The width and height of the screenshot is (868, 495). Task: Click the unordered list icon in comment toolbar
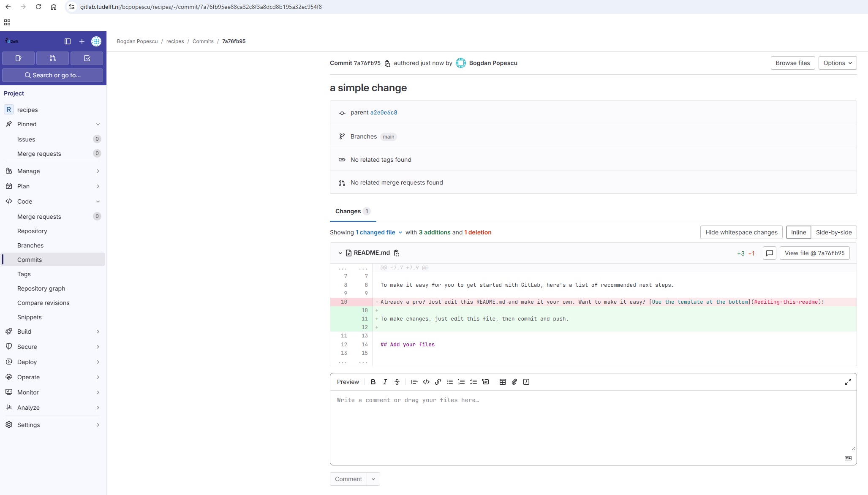[x=449, y=382]
